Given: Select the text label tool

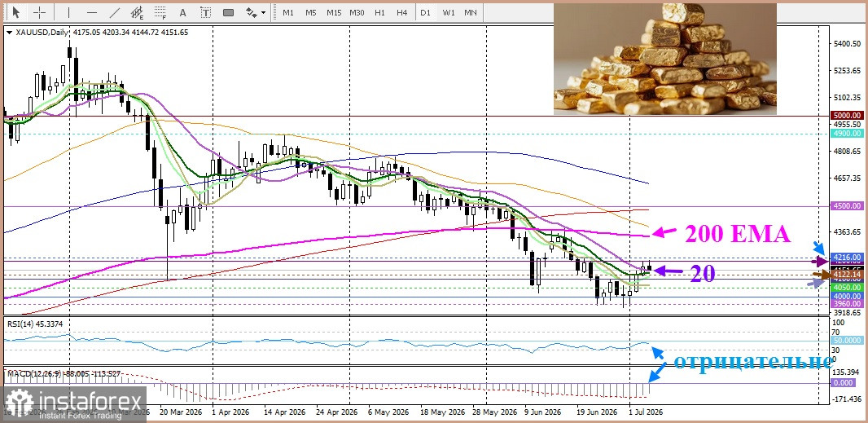Looking at the screenshot, I should [x=205, y=12].
